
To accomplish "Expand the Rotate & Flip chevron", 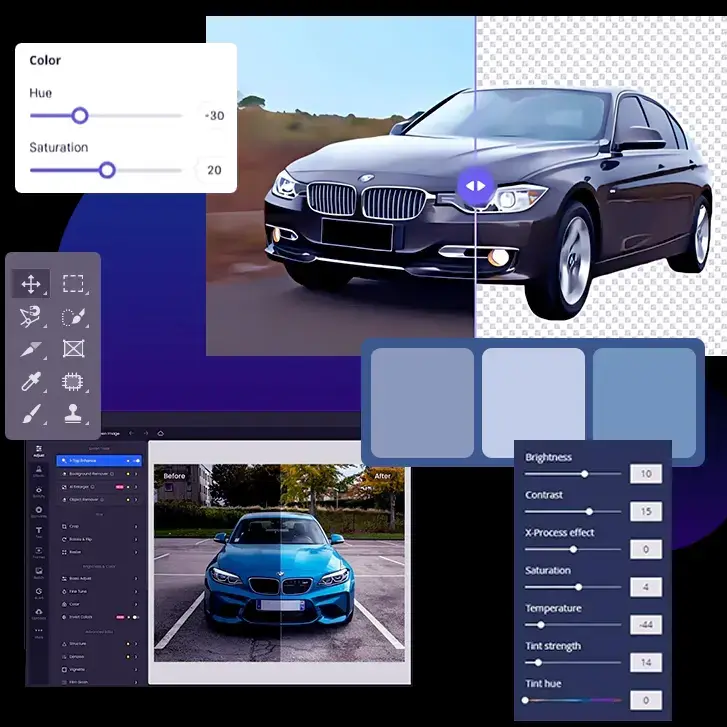I will point(136,539).
